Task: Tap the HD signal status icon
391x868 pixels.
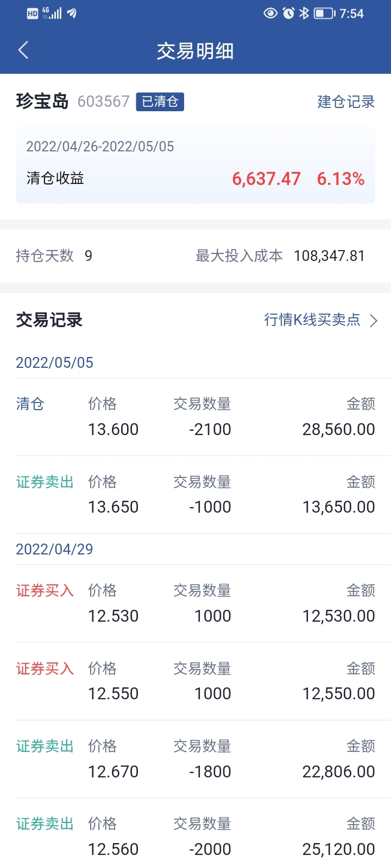Action: (x=33, y=14)
